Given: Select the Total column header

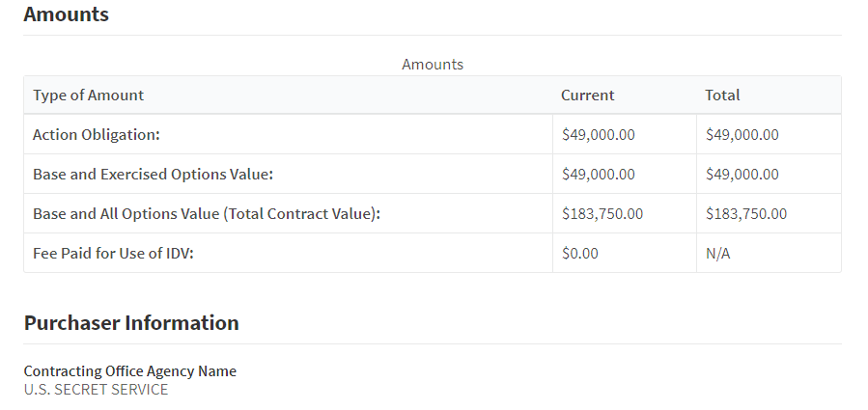Looking at the screenshot, I should pos(722,96).
